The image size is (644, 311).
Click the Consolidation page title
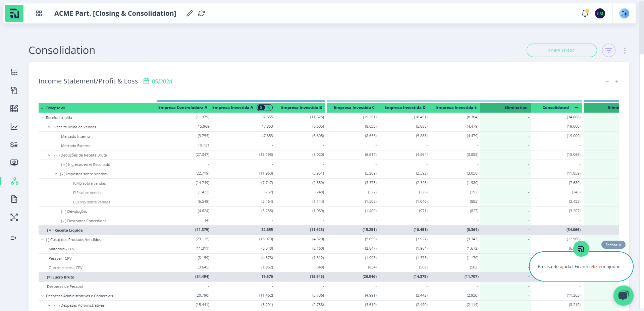62,50
